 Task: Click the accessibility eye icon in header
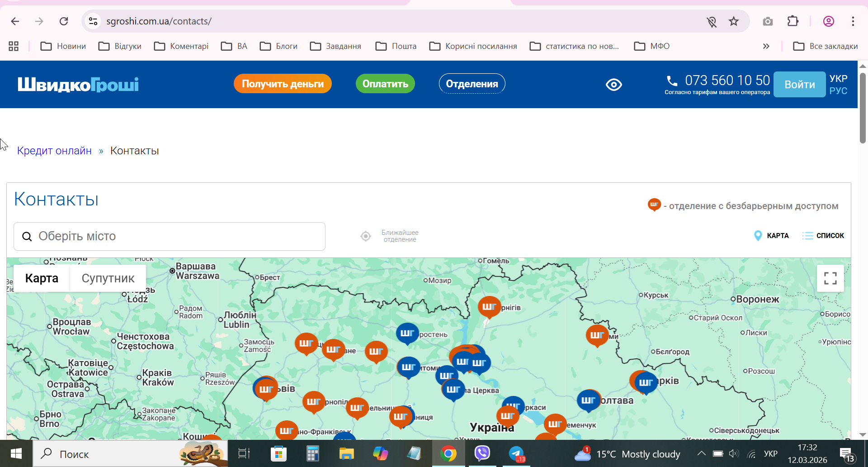click(x=613, y=85)
